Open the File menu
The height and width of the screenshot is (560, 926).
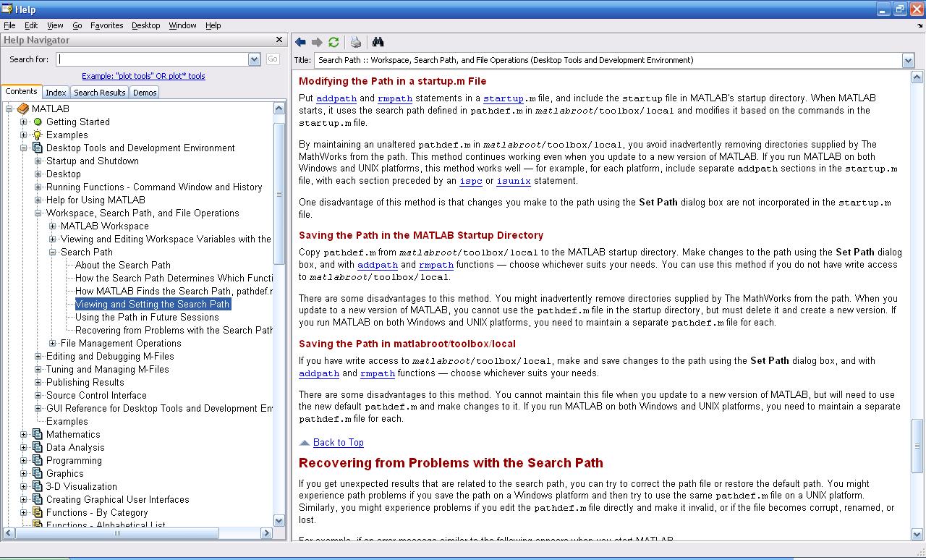point(9,25)
